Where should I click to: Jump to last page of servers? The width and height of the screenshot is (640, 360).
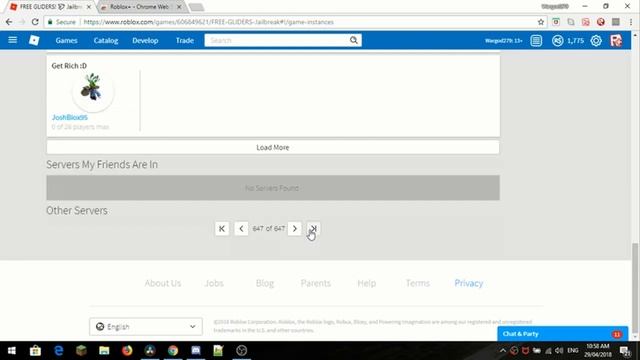313,229
